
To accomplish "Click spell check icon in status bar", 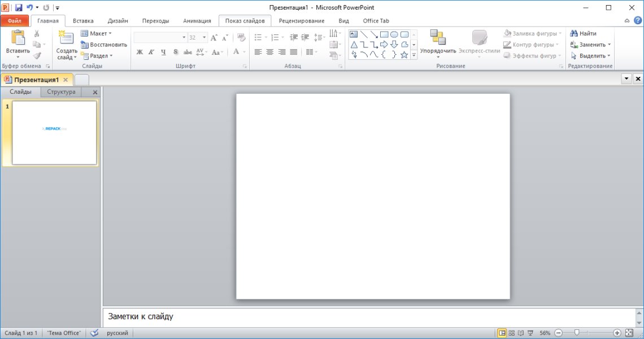I will click(94, 333).
